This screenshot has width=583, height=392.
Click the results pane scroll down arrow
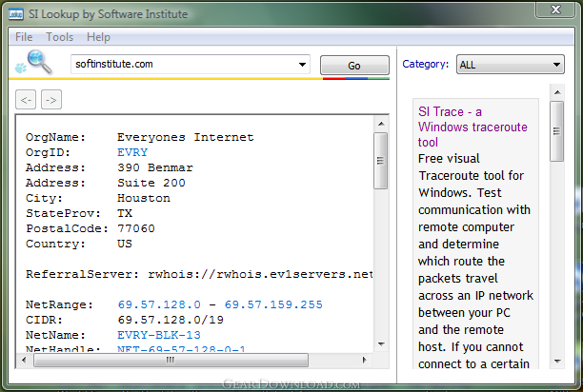[381, 344]
